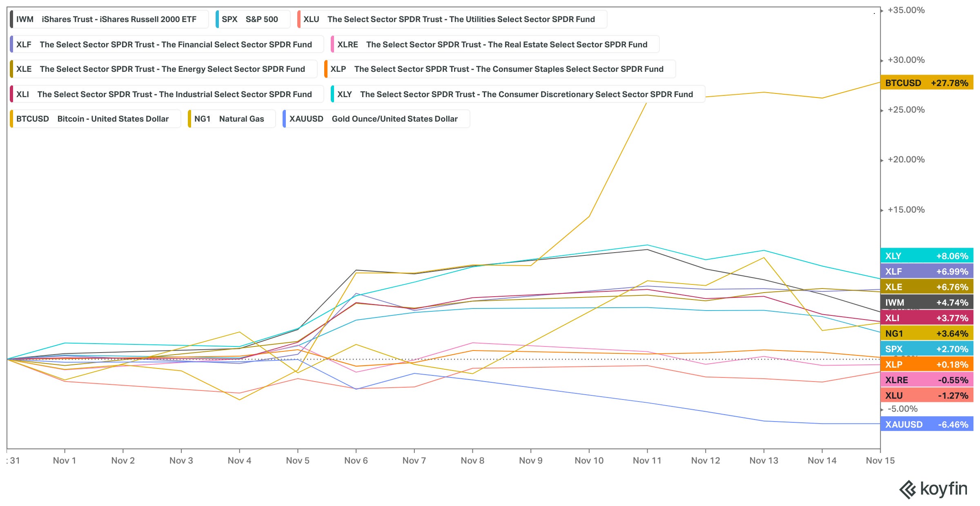Click the Koyfin logo icon
This screenshot has height=506, width=980.
[x=908, y=490]
